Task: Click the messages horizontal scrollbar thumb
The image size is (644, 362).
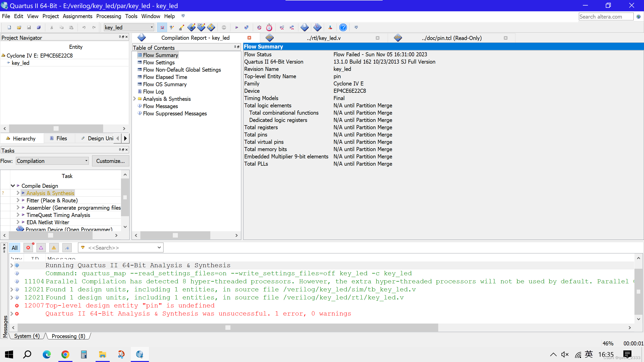Action: [x=228, y=328]
